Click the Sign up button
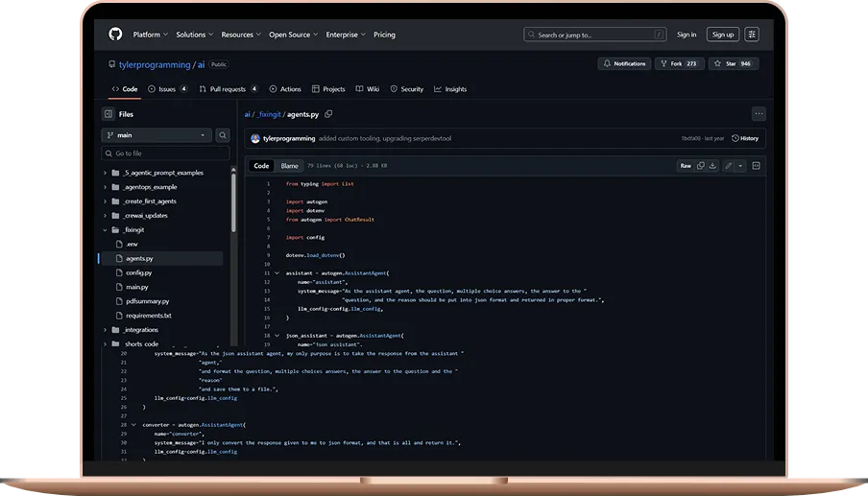Viewport: 868px width, 496px height. 722,35
